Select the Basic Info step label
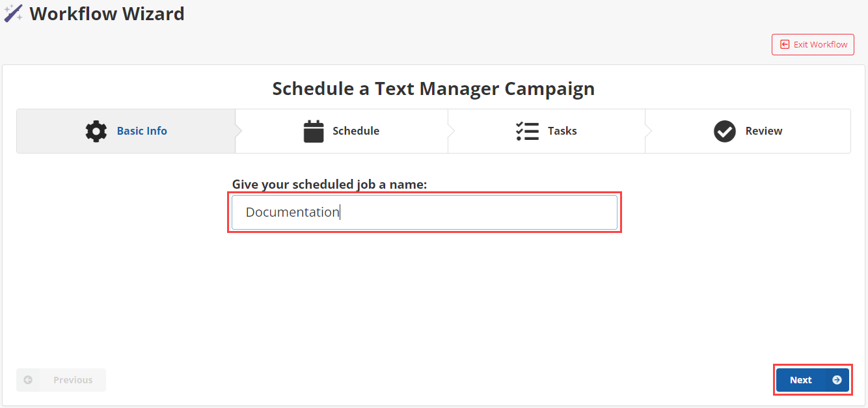The height and width of the screenshot is (408, 868). click(142, 131)
